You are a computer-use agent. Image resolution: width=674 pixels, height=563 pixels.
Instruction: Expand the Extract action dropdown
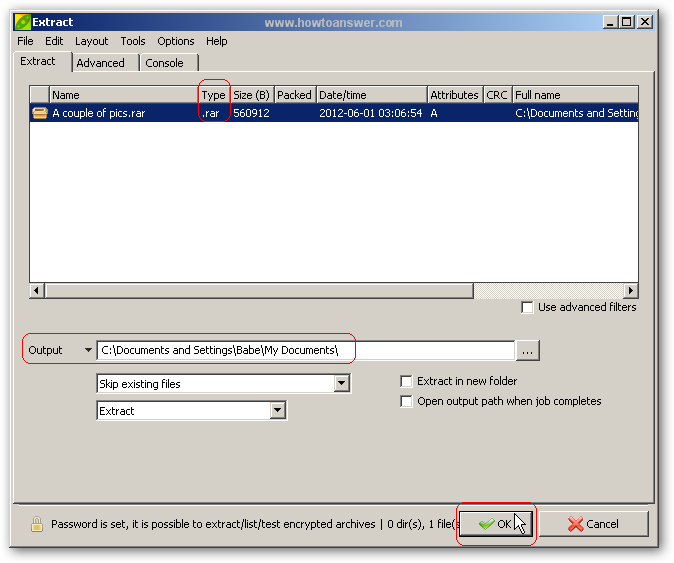click(278, 410)
